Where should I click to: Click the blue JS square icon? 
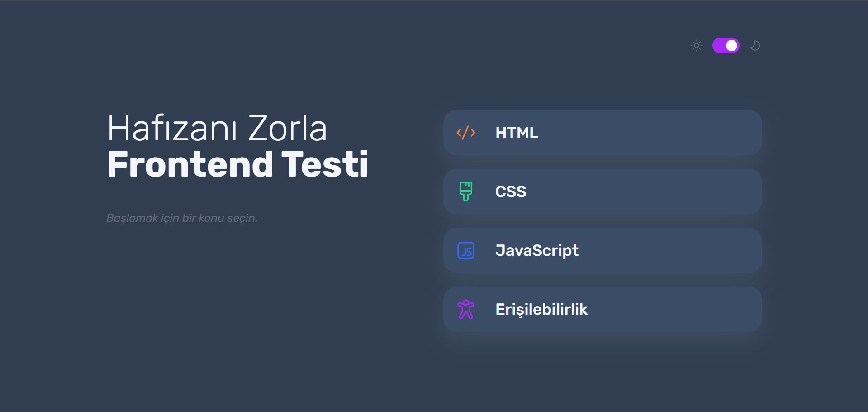point(465,250)
